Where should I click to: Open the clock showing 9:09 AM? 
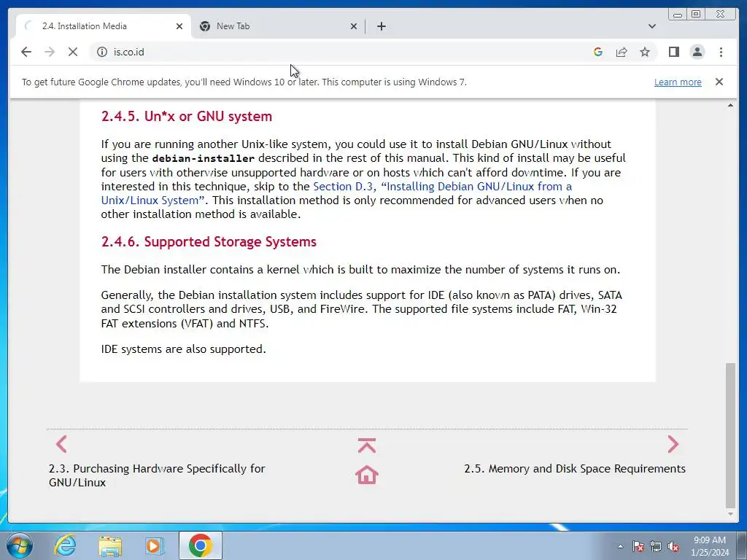(710, 546)
